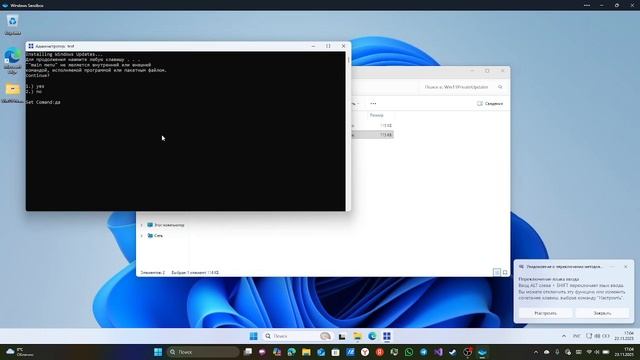Click the sandbox input language indicator

coord(576,336)
